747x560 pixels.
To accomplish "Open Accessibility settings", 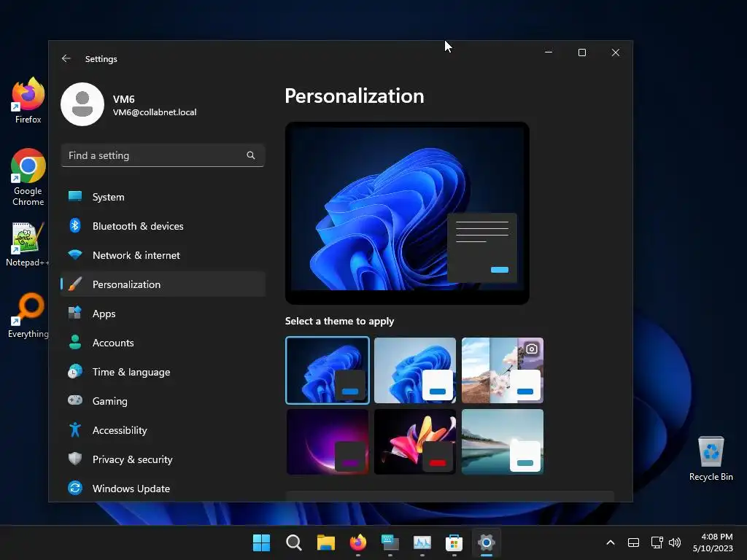I will (x=163, y=430).
